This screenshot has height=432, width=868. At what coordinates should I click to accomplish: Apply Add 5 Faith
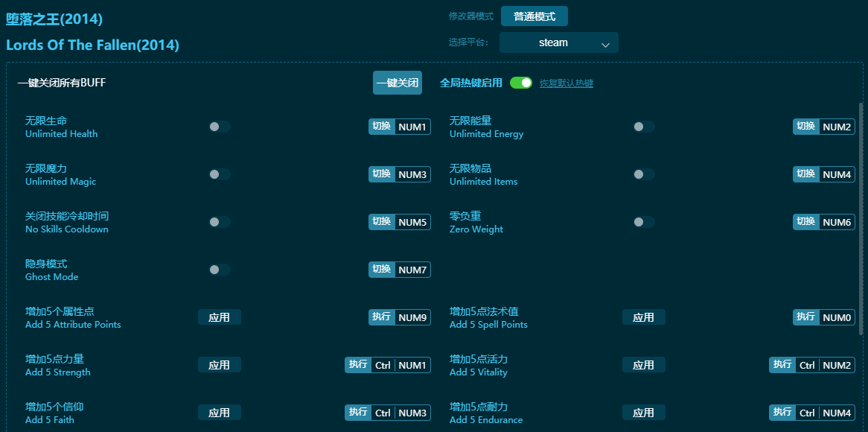[220, 413]
